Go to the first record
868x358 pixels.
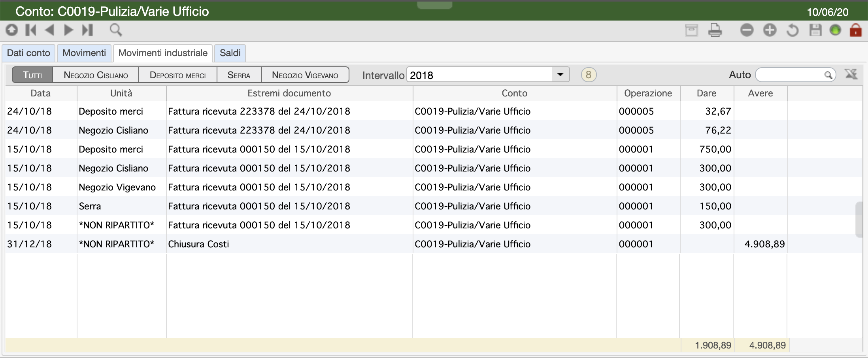point(31,30)
